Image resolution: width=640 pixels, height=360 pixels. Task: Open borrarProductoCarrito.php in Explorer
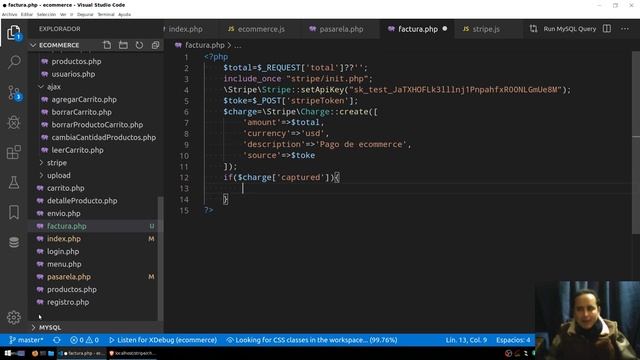[97, 124]
